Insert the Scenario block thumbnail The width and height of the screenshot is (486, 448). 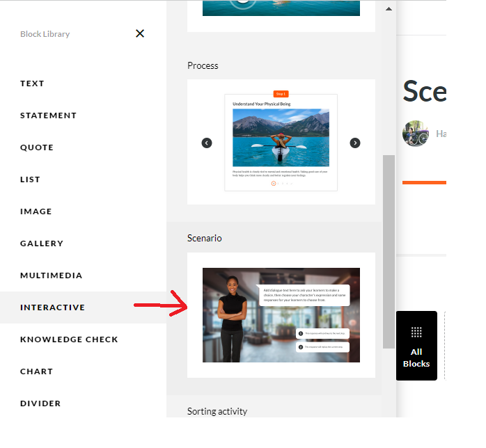click(281, 315)
